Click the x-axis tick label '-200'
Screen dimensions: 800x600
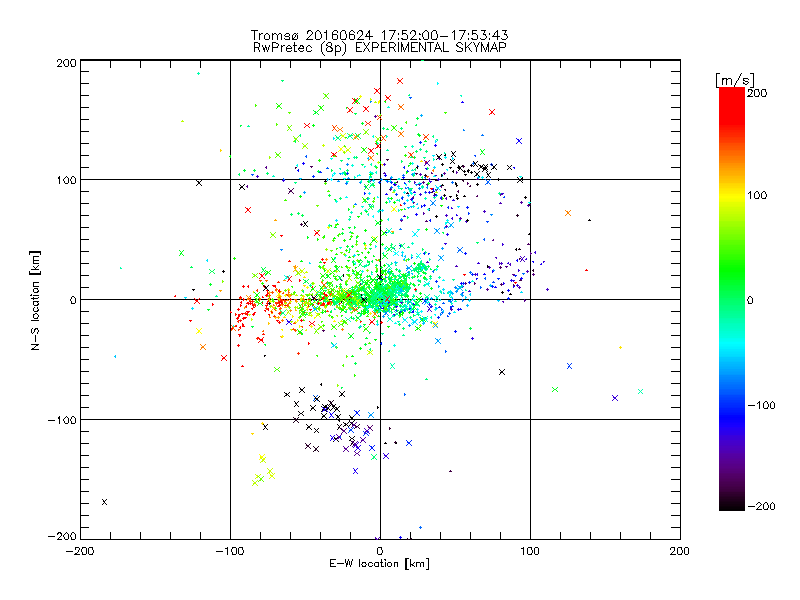[x=80, y=551]
